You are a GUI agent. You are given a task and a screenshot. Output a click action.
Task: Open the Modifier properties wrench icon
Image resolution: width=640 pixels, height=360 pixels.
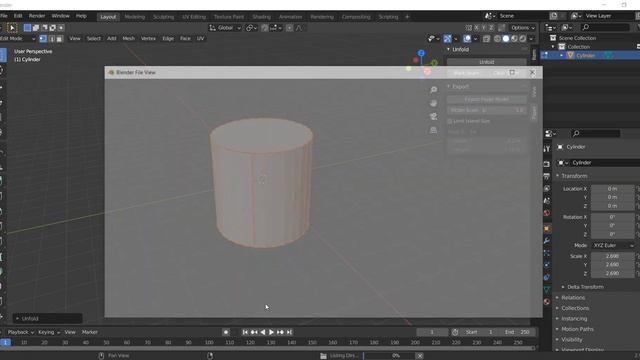coord(547,241)
